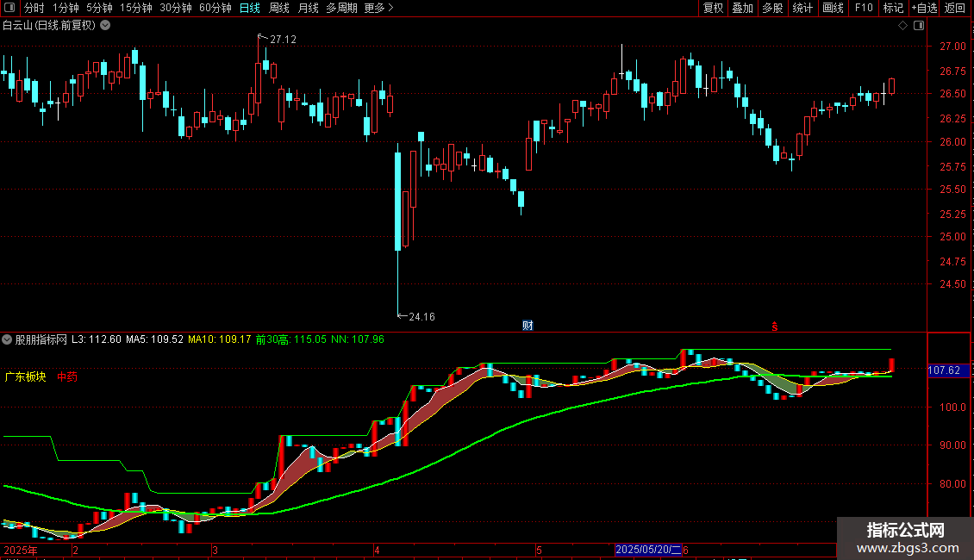Switch to 月线 monthly chart
The image size is (974, 560).
pos(308,8)
